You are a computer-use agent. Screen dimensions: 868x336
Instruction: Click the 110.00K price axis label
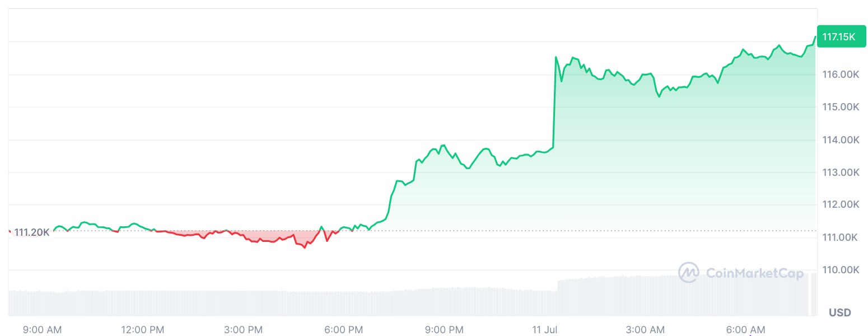pyautogui.click(x=841, y=270)
